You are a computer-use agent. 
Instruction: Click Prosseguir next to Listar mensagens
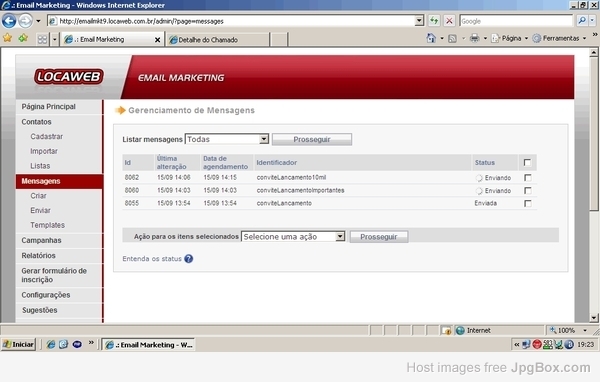click(312, 139)
